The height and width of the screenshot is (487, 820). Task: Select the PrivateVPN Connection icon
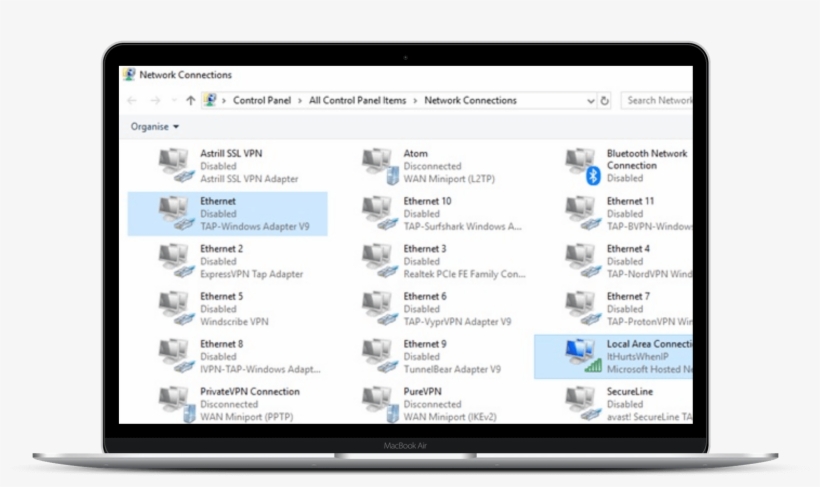point(176,404)
